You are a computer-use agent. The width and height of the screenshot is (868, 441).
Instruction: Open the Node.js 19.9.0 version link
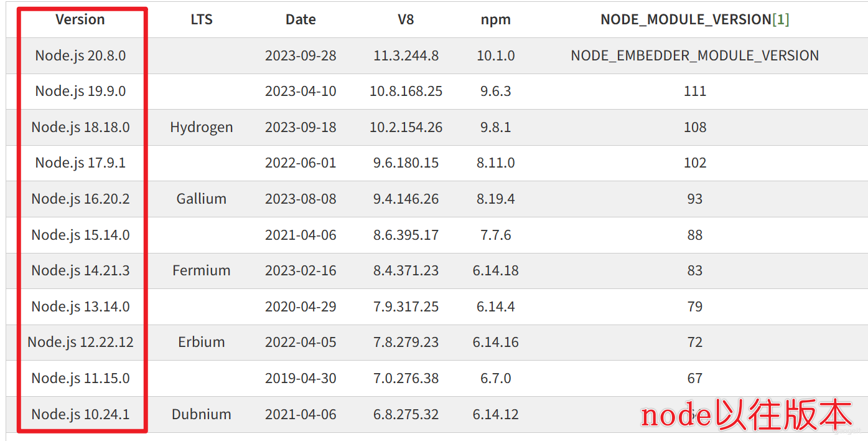pos(80,91)
